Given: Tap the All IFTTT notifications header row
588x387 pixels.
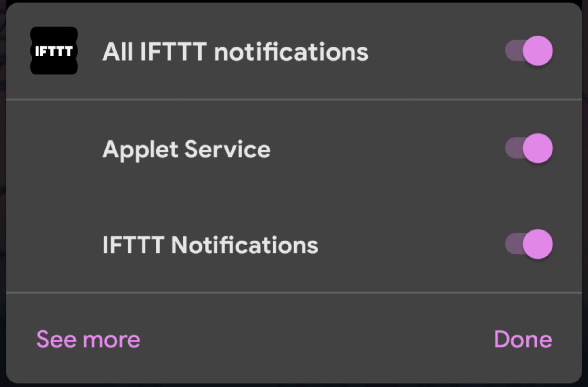Looking at the screenshot, I should [294, 51].
